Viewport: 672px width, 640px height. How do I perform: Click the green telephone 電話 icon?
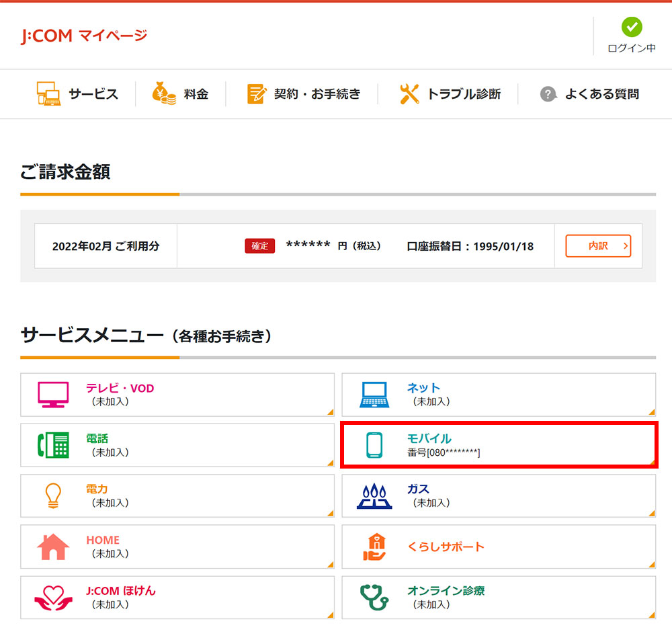(54, 445)
